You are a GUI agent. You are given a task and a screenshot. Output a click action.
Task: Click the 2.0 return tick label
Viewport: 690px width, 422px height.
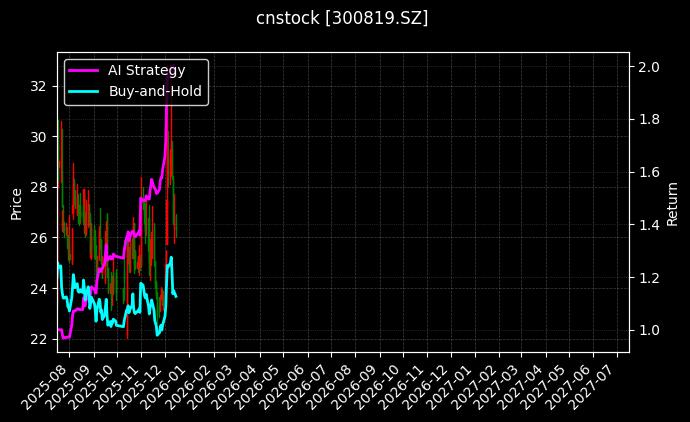(649, 67)
